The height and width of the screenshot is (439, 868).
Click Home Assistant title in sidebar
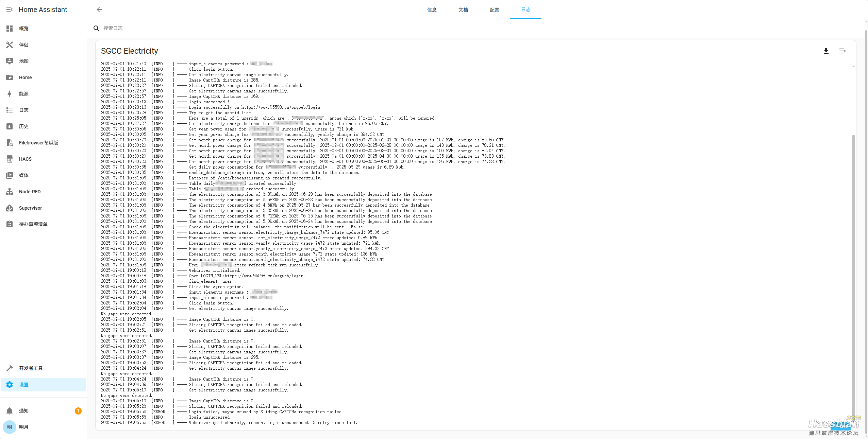(x=43, y=10)
